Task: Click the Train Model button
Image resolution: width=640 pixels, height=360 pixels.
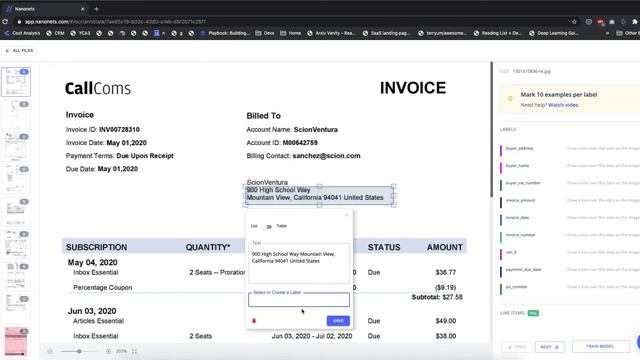Action: 600,347
